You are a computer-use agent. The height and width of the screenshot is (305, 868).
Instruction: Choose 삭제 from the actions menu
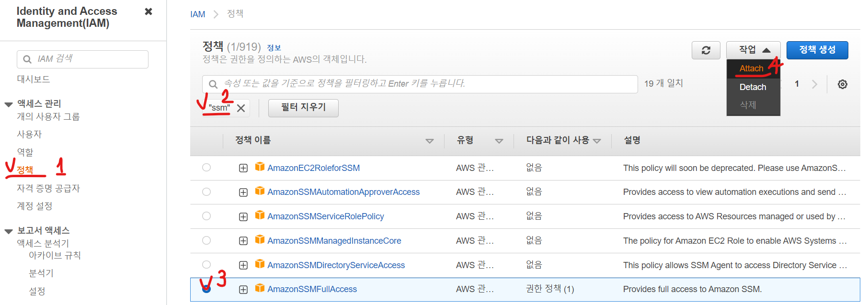(x=748, y=105)
